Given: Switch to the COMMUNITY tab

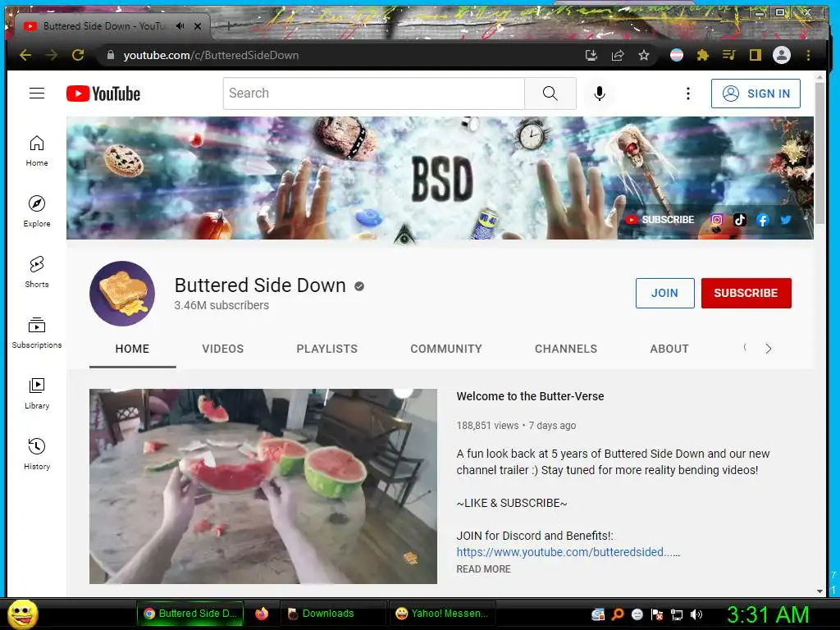Looking at the screenshot, I should pos(446,349).
